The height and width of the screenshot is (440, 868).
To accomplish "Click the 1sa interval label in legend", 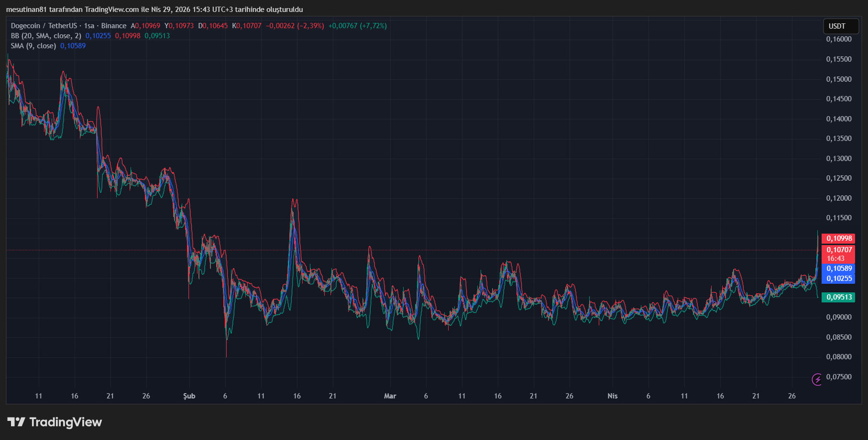I will [x=89, y=26].
